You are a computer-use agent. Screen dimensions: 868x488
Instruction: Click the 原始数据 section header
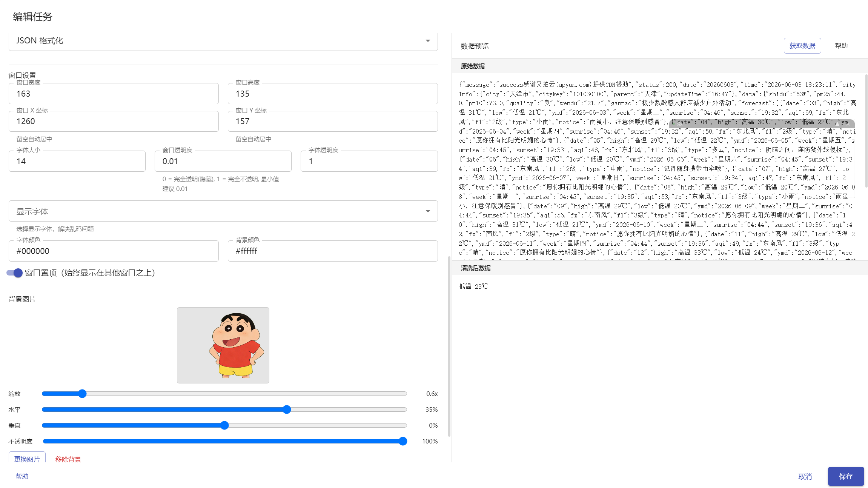point(473,66)
